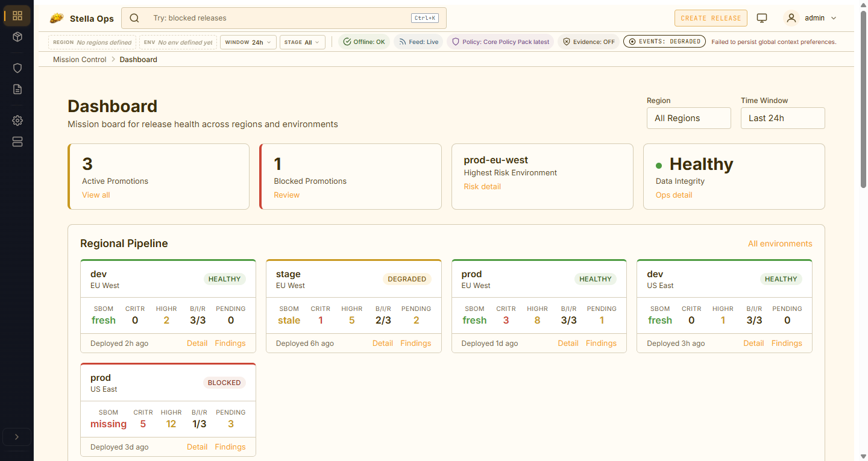Expand the sidebar with the chevron button
This screenshot has height=461, width=868.
pos(17,437)
